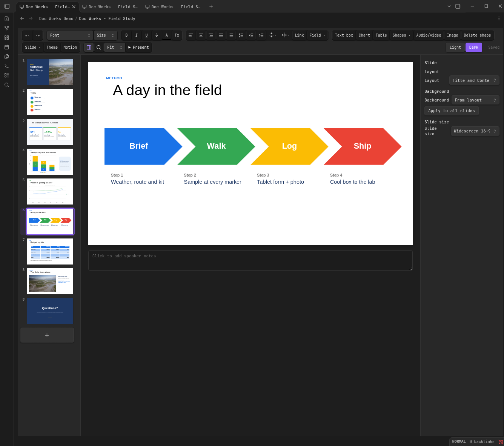
Task: Center align text
Action: click(x=201, y=35)
